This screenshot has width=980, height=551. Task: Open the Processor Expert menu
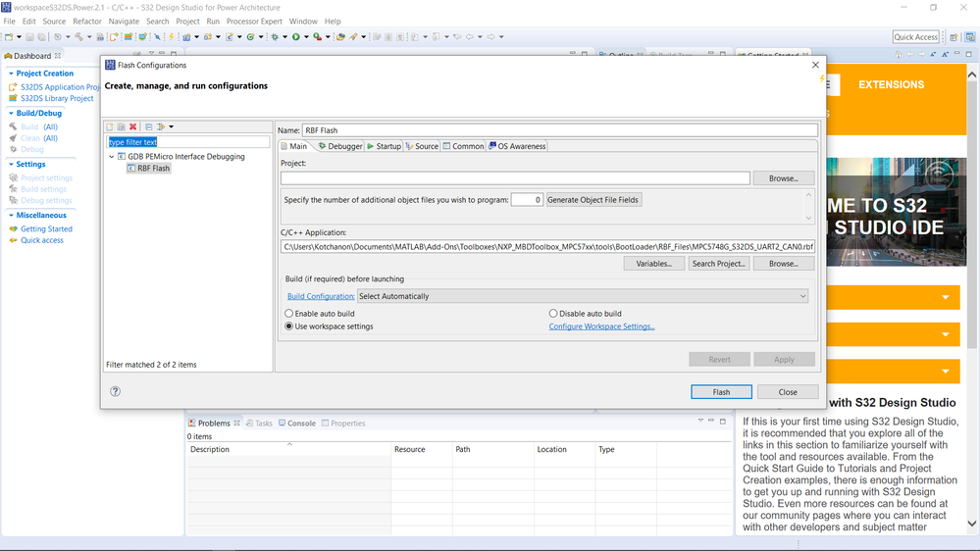click(254, 22)
